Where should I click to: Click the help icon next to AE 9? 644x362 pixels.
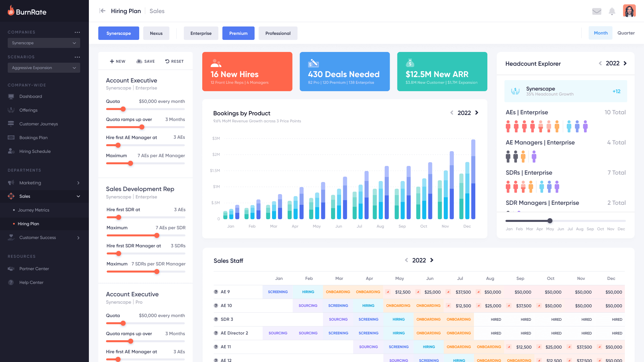[216, 292]
